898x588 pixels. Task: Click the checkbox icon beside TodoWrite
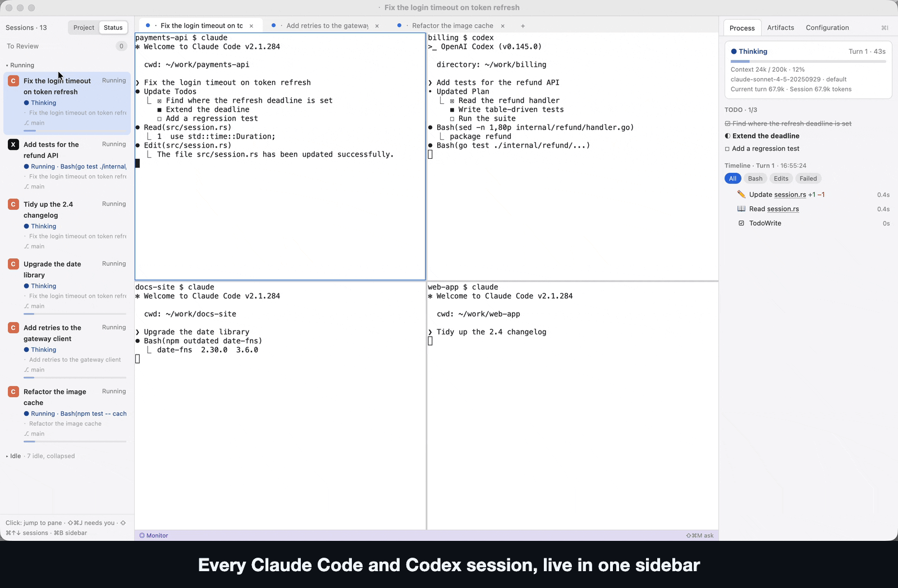[x=741, y=223]
